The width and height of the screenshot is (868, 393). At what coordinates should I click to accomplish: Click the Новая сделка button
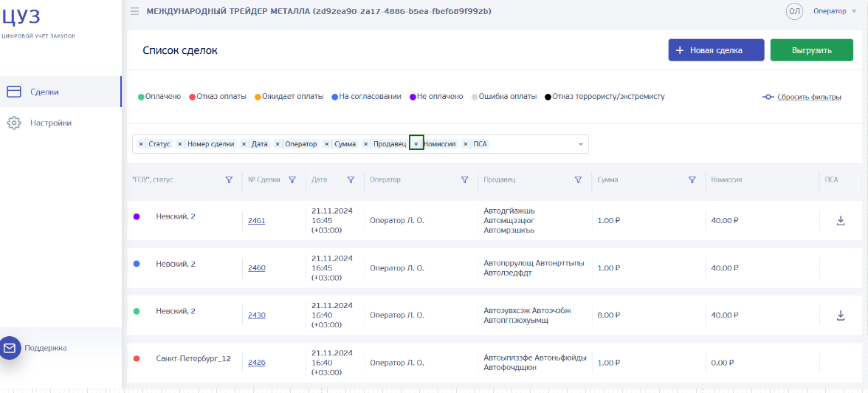point(716,50)
